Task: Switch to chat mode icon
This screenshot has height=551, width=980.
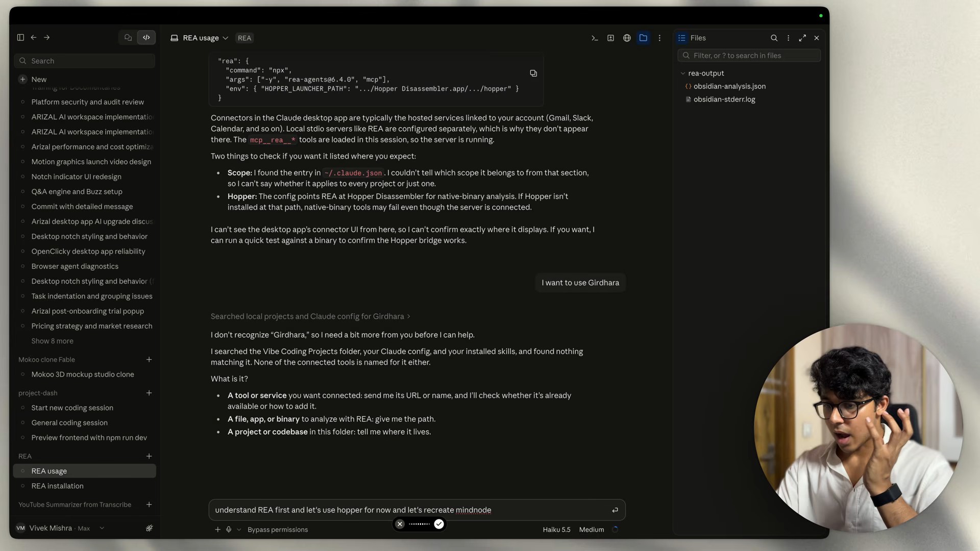Action: pyautogui.click(x=128, y=37)
